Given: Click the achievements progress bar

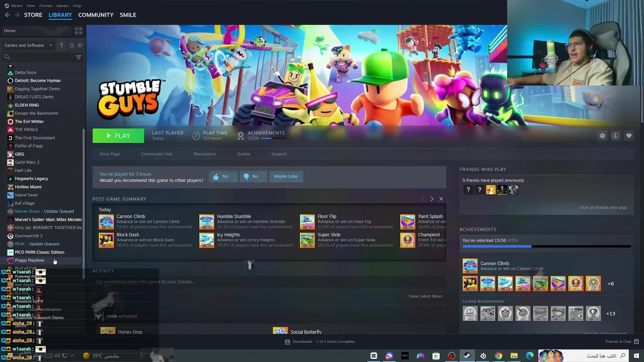Looking at the screenshot, I should click(546, 247).
